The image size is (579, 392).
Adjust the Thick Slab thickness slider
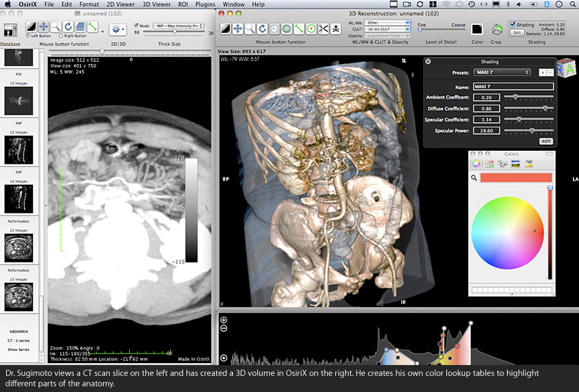click(174, 32)
